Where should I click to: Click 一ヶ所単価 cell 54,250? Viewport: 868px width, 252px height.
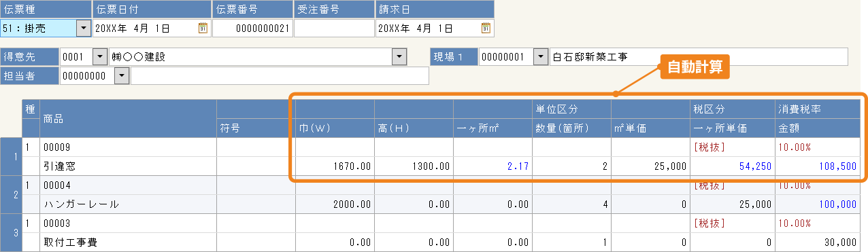[x=733, y=166]
